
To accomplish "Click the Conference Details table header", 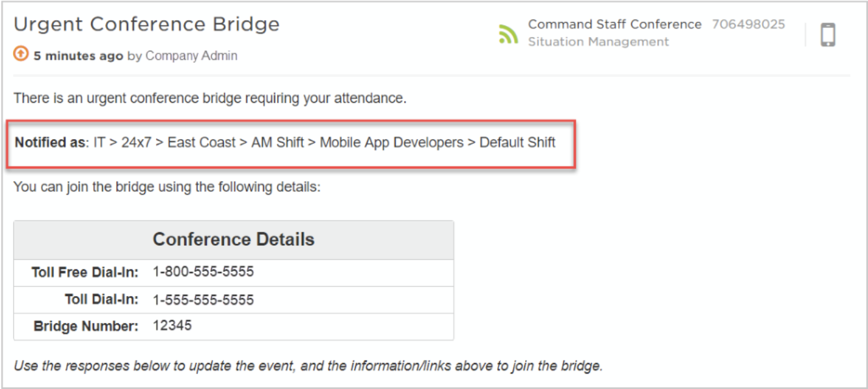I will [x=234, y=239].
